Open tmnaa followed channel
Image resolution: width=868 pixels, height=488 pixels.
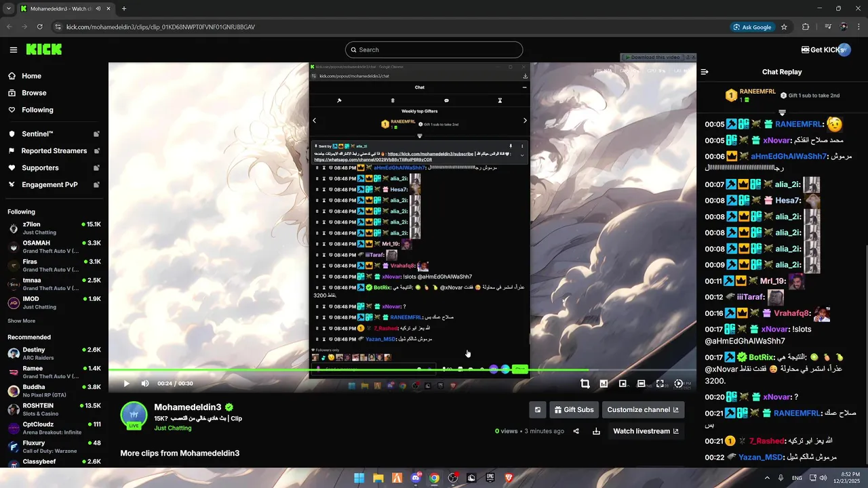click(x=54, y=284)
